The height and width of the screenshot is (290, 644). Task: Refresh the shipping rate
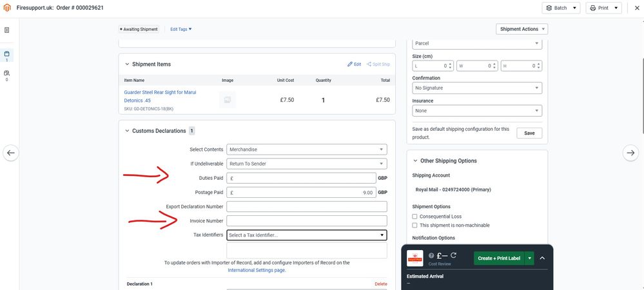[454, 255]
